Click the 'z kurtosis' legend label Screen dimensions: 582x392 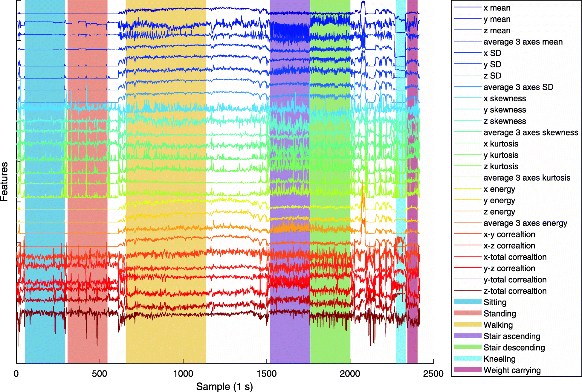tap(501, 166)
